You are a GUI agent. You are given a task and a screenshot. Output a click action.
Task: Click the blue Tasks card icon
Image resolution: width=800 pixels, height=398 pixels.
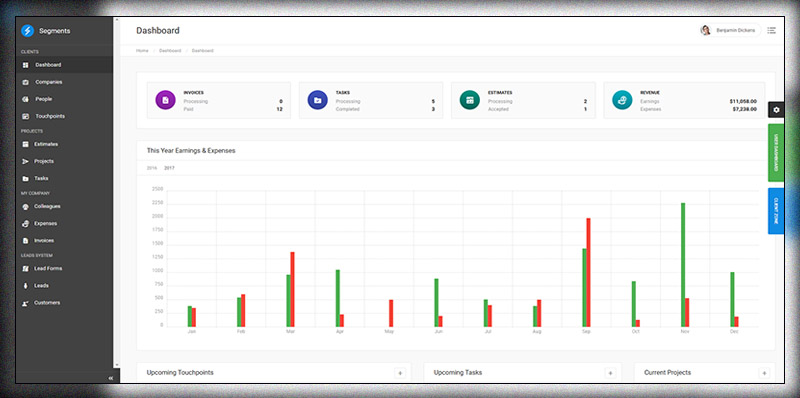click(x=317, y=100)
